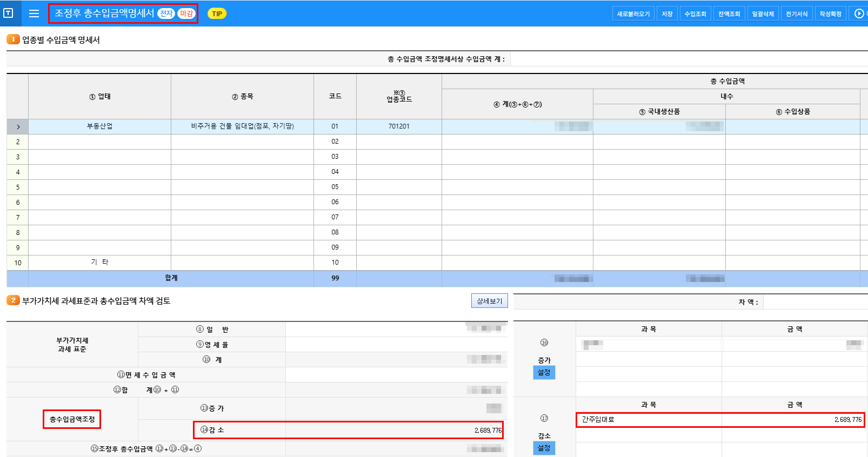Image resolution: width=868 pixels, height=457 pixels.
Task: Select empty 종목 cell in row 3
Action: coord(242,157)
